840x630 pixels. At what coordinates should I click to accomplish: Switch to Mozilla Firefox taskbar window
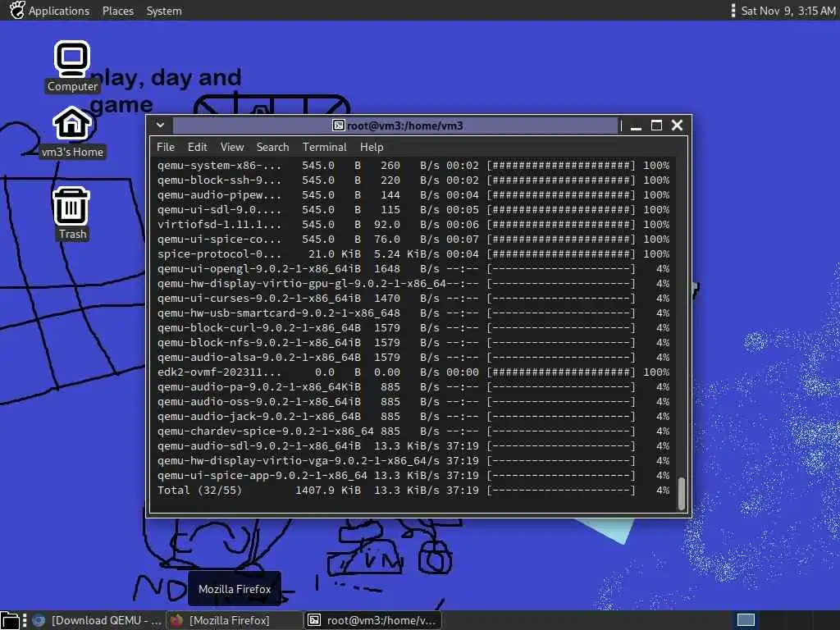(235, 620)
